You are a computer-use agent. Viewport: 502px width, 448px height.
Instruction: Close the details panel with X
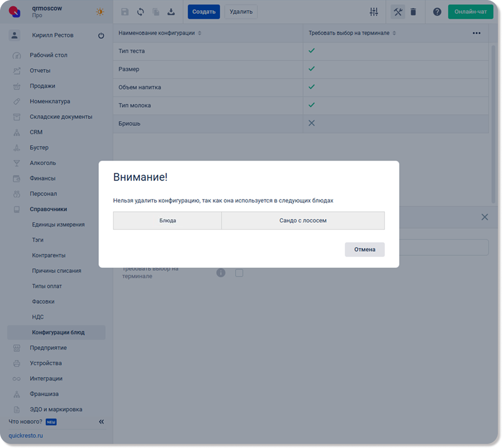485,217
